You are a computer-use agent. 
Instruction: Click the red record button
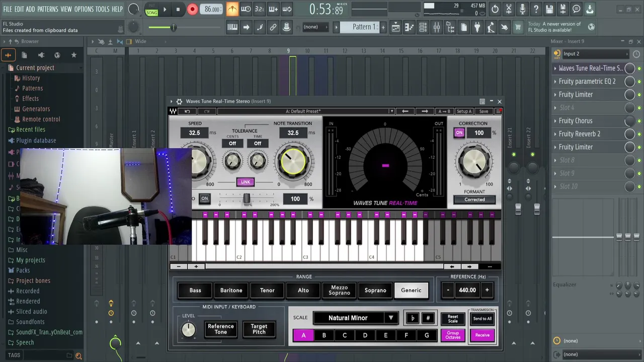[x=192, y=9]
